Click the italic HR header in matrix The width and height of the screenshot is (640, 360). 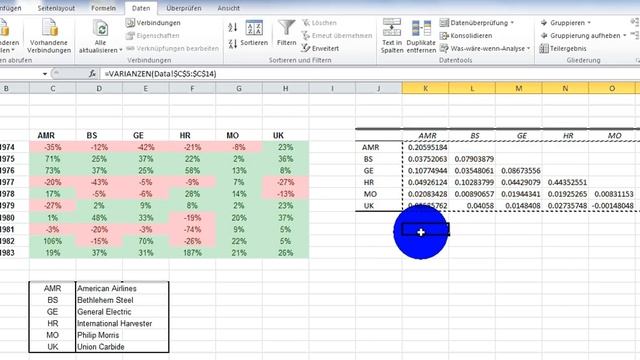click(x=568, y=136)
